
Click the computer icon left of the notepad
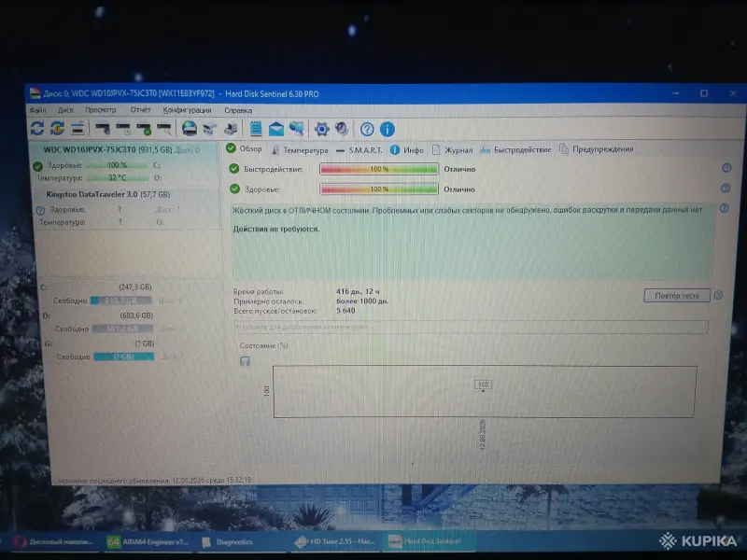coord(231,129)
